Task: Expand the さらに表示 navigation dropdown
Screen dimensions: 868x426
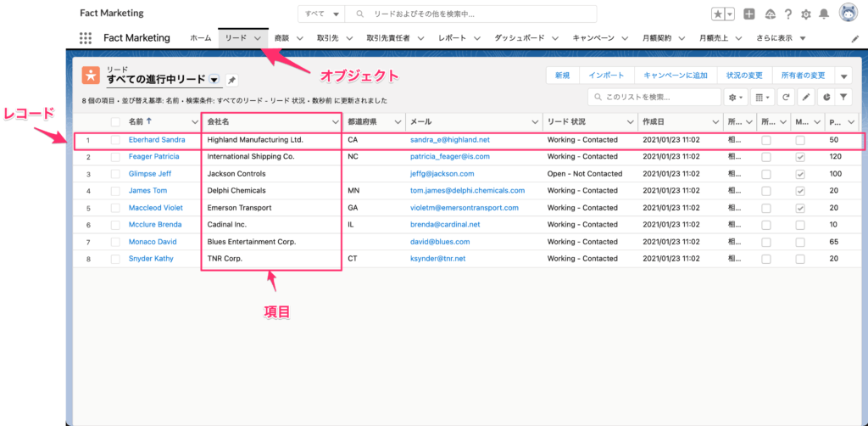Action: [802, 38]
